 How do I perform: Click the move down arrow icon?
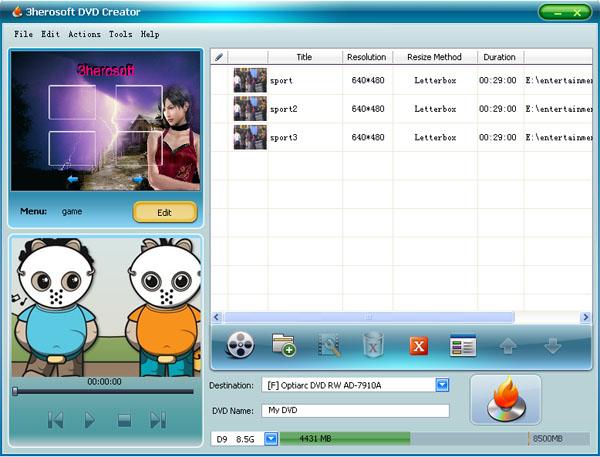click(553, 346)
